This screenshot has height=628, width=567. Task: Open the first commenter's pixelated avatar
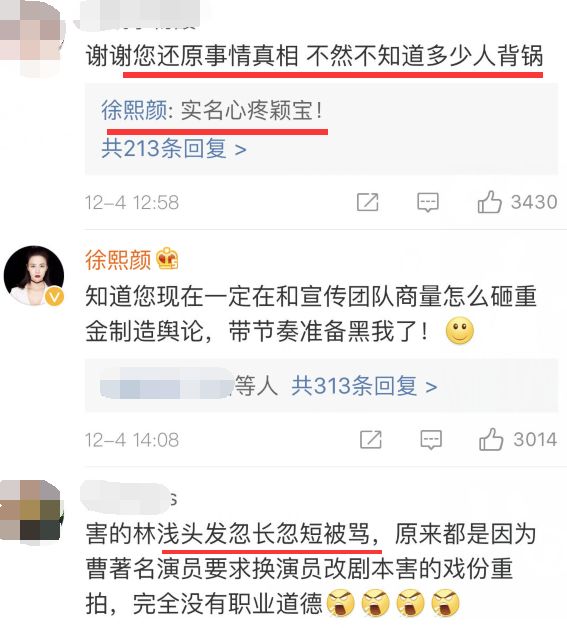[x=30, y=37]
